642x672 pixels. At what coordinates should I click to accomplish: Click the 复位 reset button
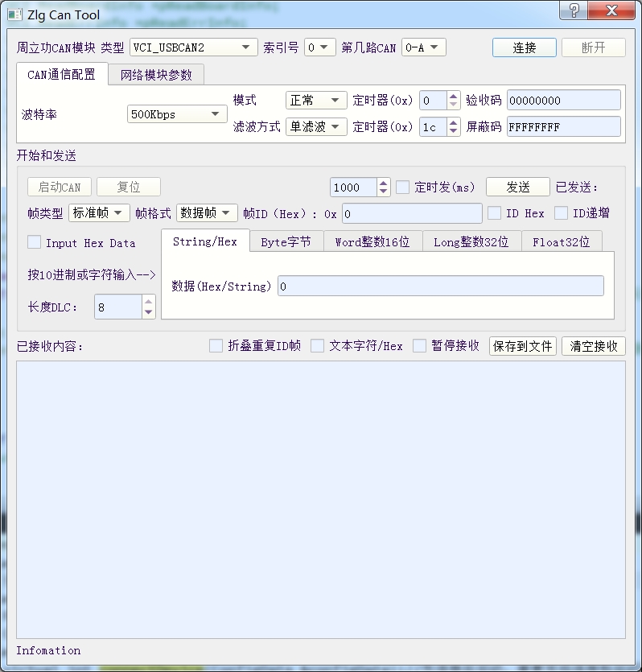coord(129,187)
